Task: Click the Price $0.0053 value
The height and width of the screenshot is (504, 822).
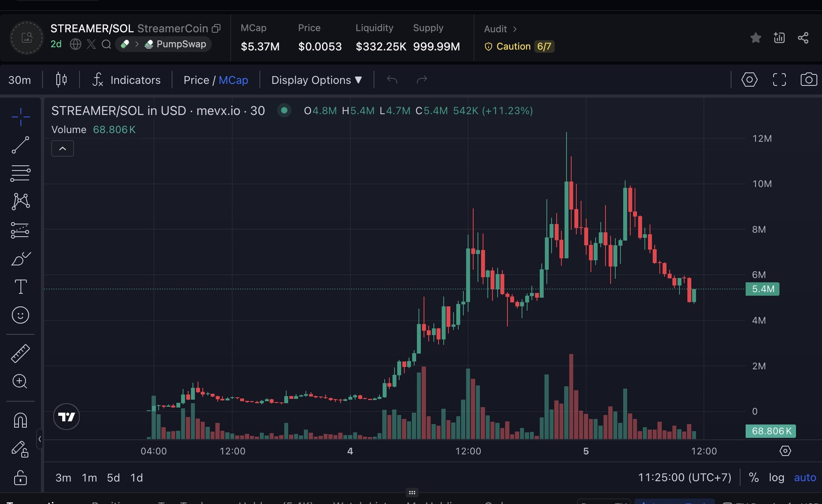Action: pos(320,46)
